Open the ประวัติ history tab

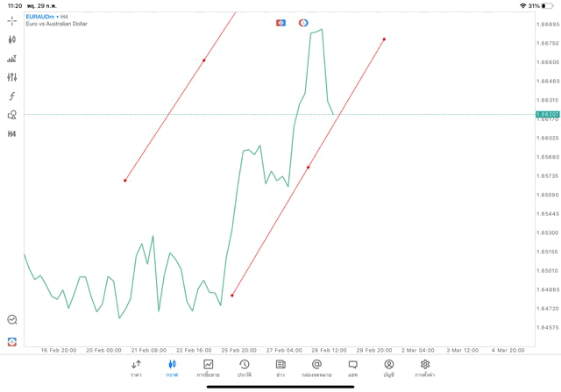pyautogui.click(x=245, y=367)
